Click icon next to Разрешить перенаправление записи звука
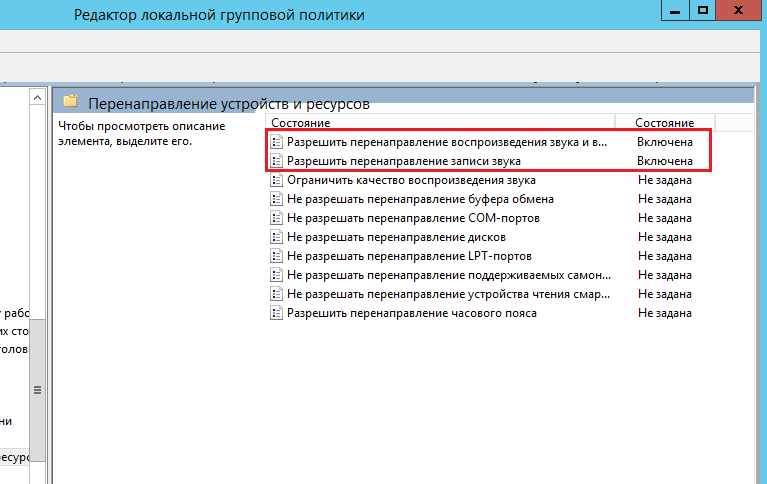This screenshot has width=767, height=484. click(276, 161)
